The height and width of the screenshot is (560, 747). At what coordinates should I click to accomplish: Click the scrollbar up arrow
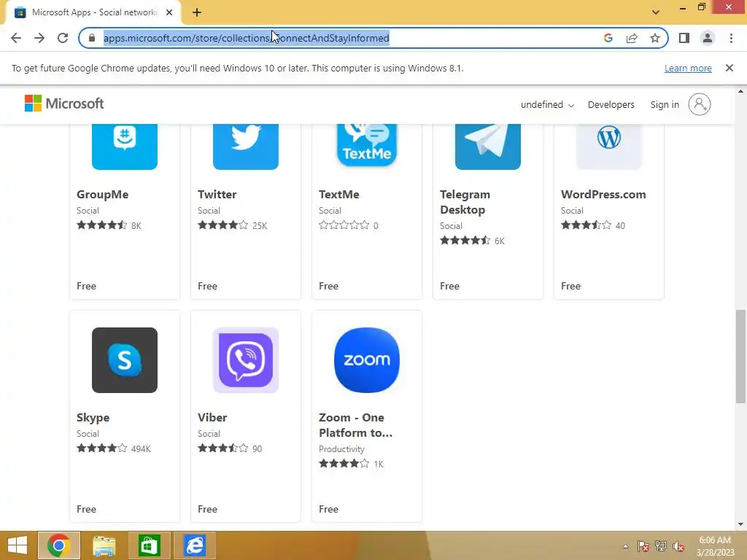coord(740,91)
